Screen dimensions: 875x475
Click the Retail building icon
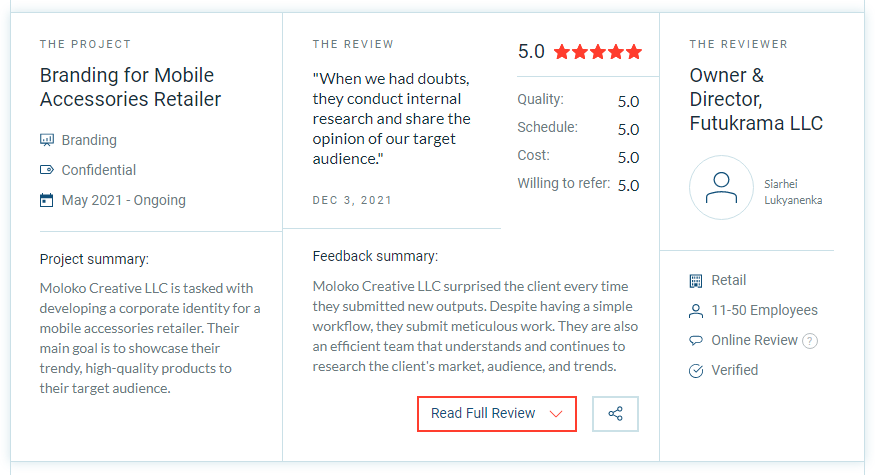click(696, 281)
